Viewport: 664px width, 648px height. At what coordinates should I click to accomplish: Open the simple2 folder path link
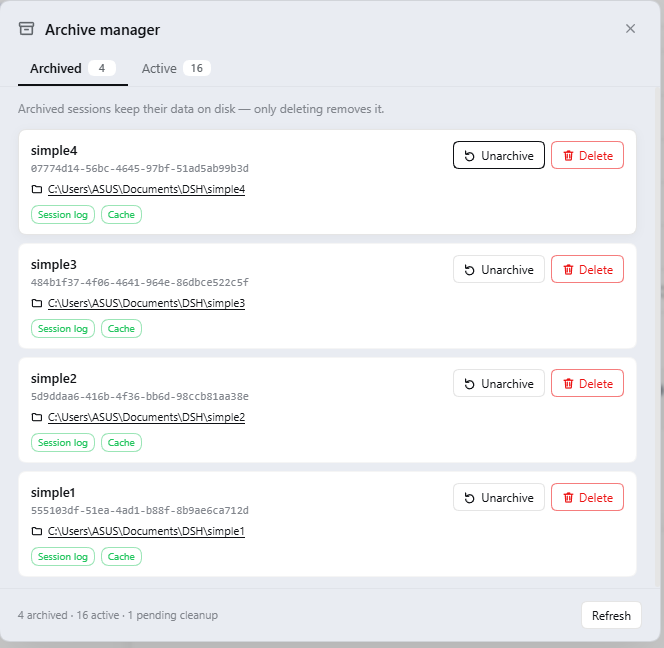click(x=146, y=417)
